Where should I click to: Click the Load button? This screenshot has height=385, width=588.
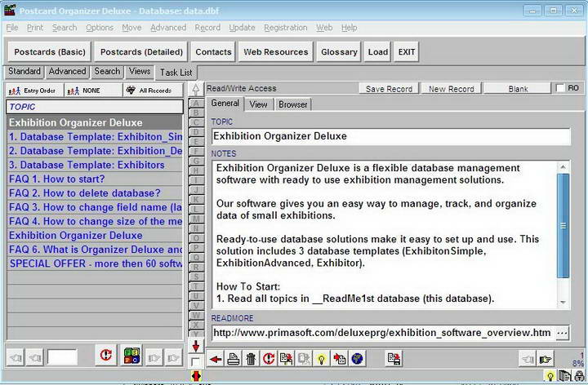coord(377,51)
